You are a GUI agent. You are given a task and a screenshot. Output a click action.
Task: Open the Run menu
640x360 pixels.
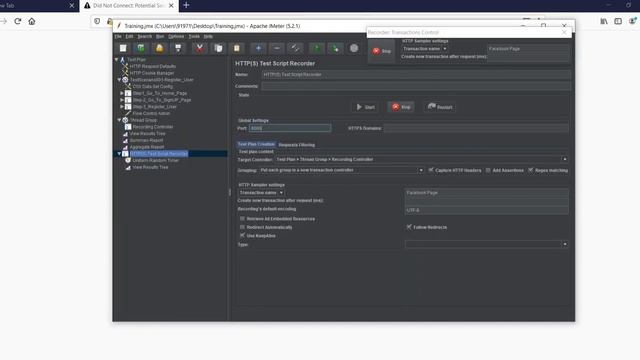pyautogui.click(x=160, y=36)
